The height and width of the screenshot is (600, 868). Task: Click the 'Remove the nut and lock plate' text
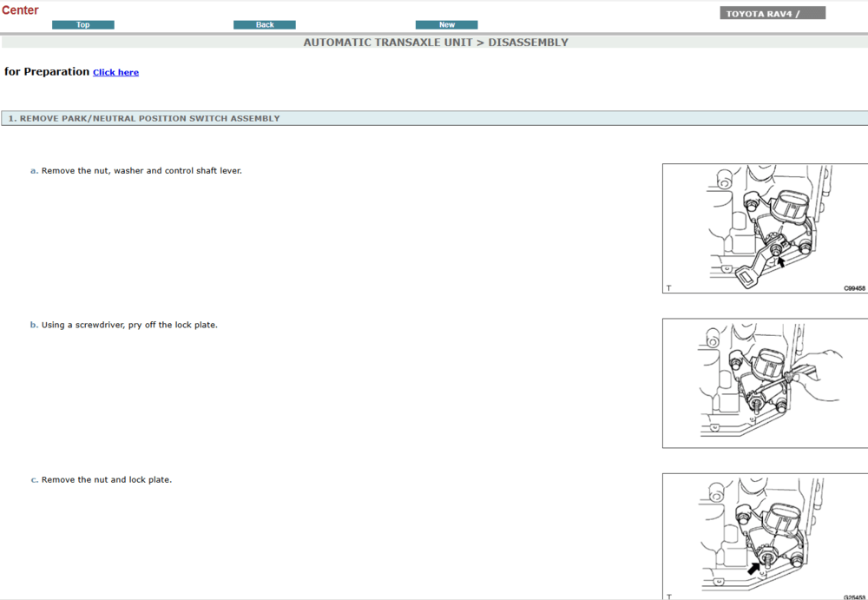(106, 480)
